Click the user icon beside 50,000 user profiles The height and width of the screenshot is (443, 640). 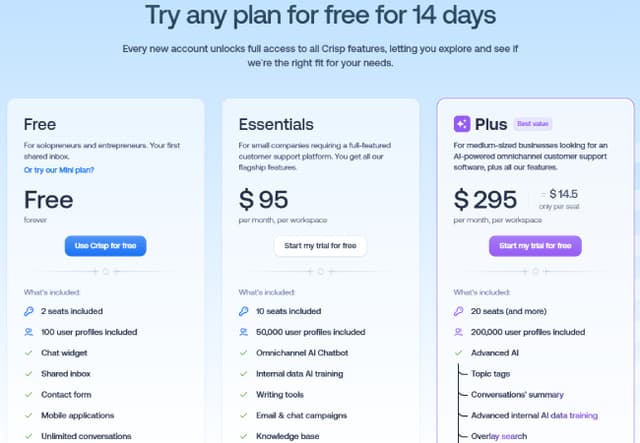click(243, 332)
